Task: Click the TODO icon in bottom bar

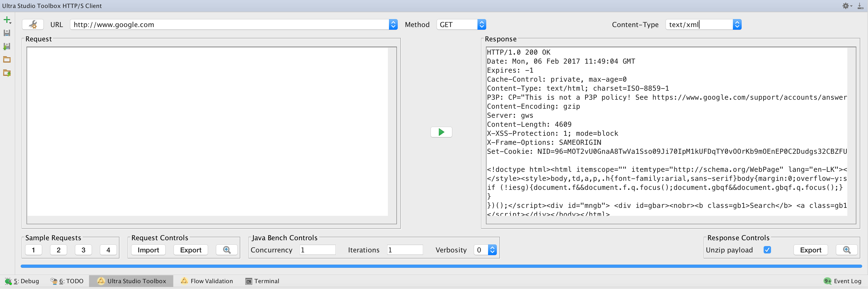Action: (54, 281)
